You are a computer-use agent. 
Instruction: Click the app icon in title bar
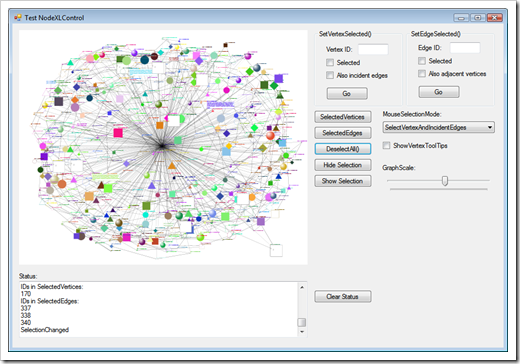[x=17, y=17]
